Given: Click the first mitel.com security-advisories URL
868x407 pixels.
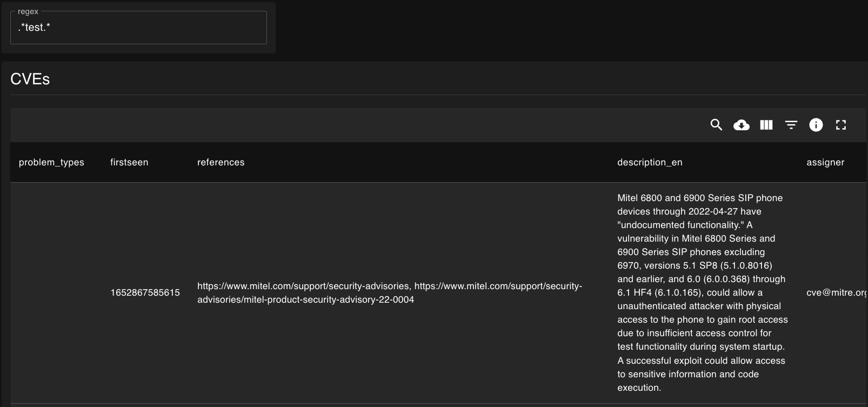Looking at the screenshot, I should 303,286.
